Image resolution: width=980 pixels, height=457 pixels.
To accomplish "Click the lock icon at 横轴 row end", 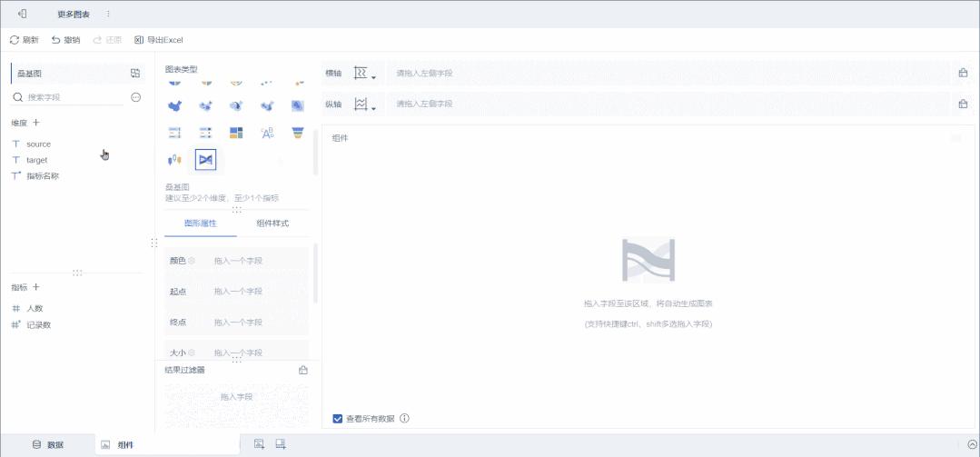I will point(963,74).
